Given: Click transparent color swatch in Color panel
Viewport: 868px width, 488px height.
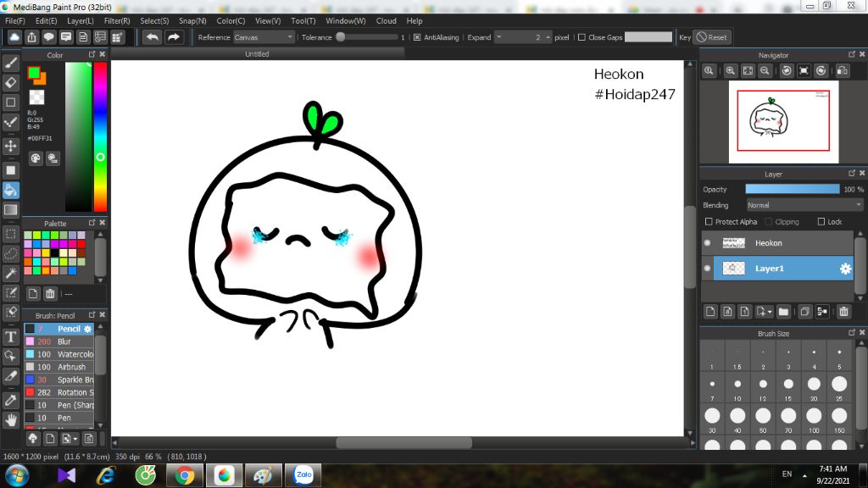Looking at the screenshot, I should [36, 97].
